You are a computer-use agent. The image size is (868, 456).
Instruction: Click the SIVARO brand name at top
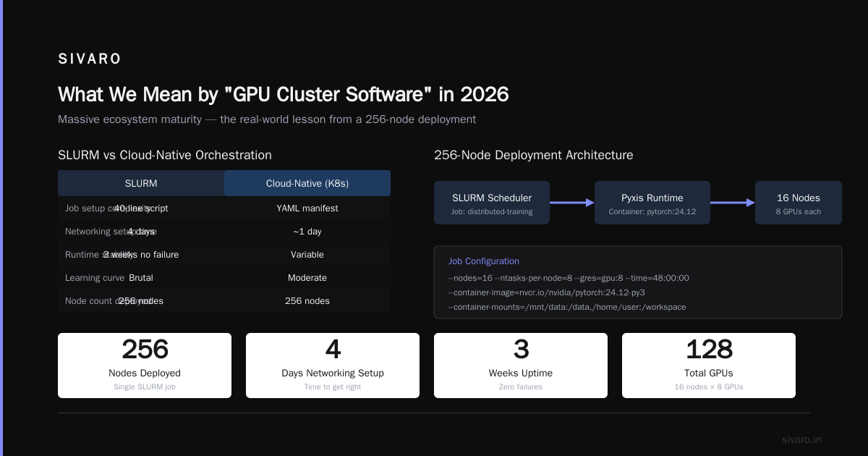tap(90, 59)
